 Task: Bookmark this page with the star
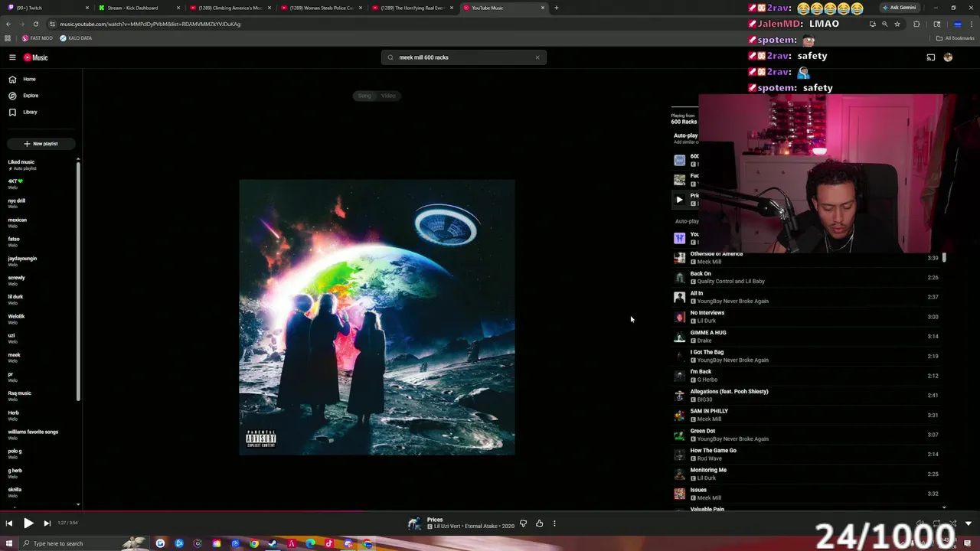pos(897,24)
